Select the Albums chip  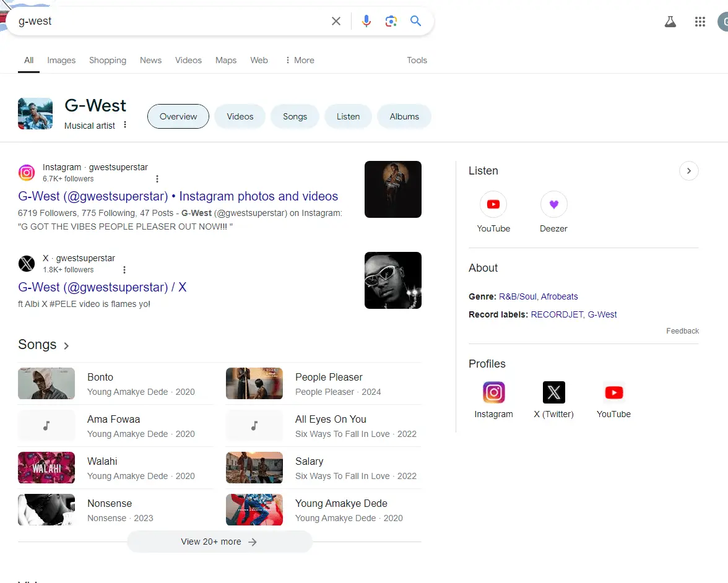404,116
